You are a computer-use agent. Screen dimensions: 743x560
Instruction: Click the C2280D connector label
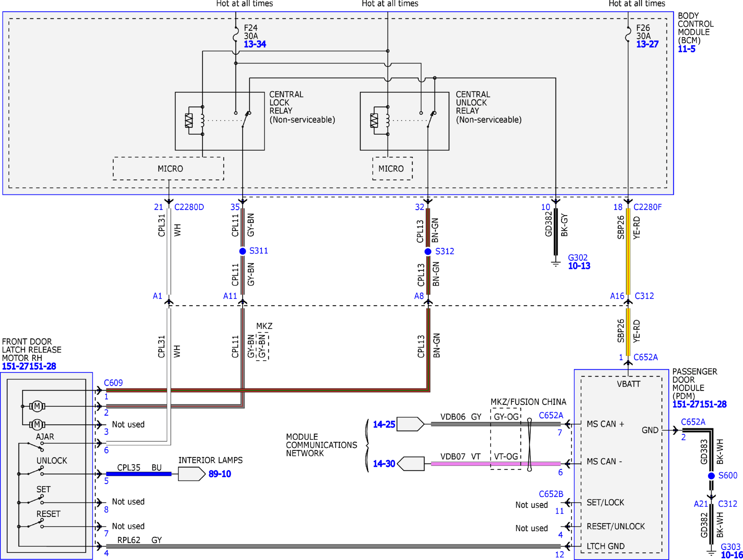point(189,207)
